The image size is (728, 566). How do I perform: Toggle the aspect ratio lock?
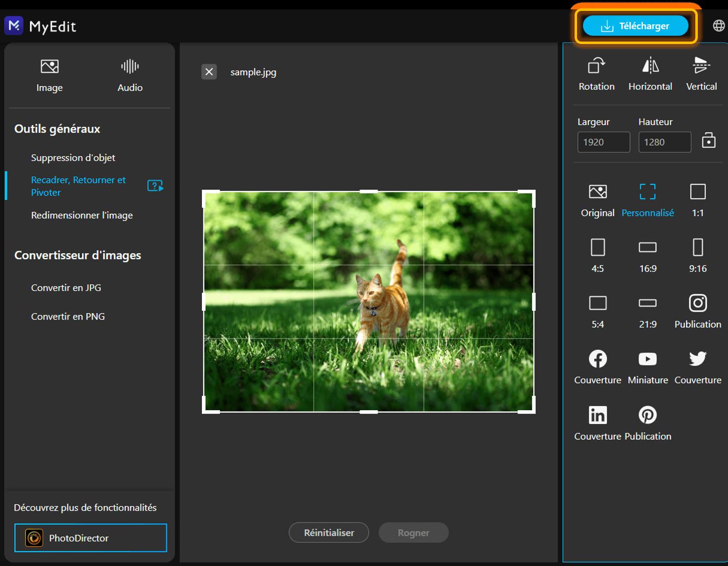pos(708,141)
